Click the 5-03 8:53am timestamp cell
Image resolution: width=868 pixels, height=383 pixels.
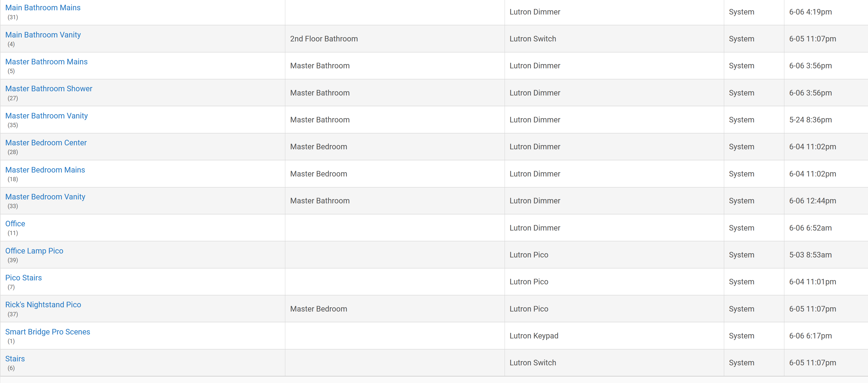[810, 255]
